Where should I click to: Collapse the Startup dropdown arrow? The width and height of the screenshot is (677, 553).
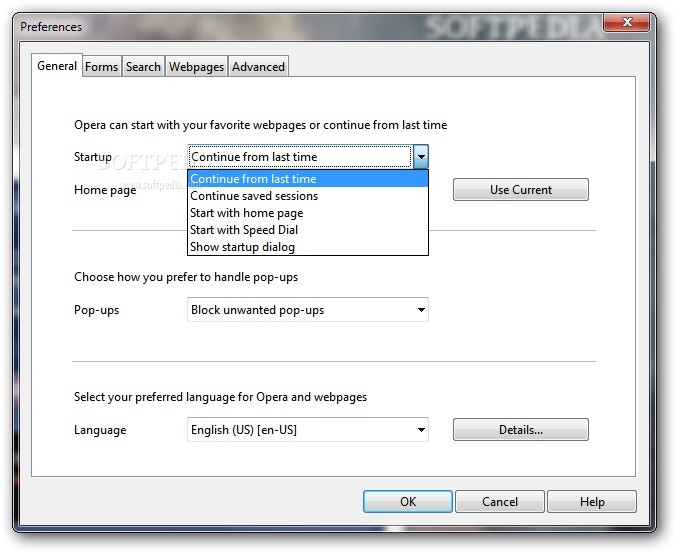pyautogui.click(x=421, y=157)
